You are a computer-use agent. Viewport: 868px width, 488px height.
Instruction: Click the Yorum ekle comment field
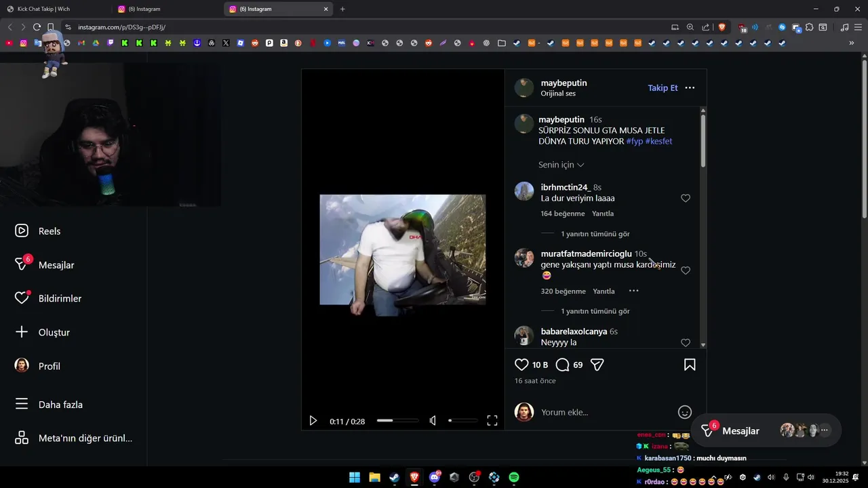(x=607, y=412)
